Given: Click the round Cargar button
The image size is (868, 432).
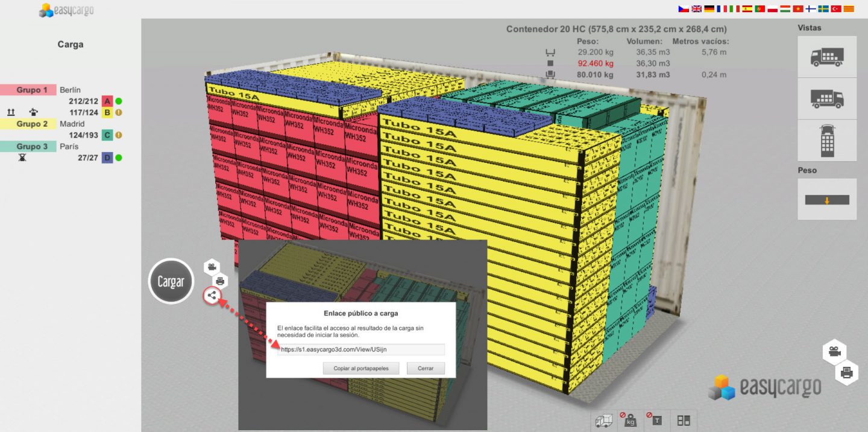Looking at the screenshot, I should click(x=171, y=281).
